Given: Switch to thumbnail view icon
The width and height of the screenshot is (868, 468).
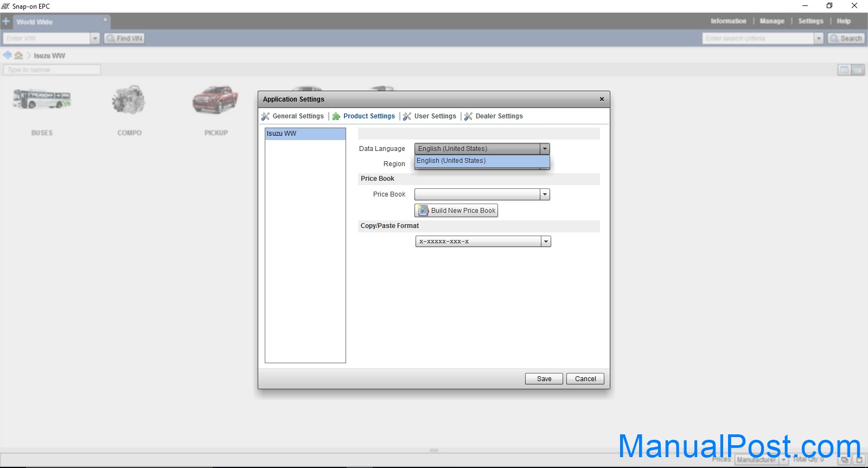Looking at the screenshot, I should [x=858, y=70].
